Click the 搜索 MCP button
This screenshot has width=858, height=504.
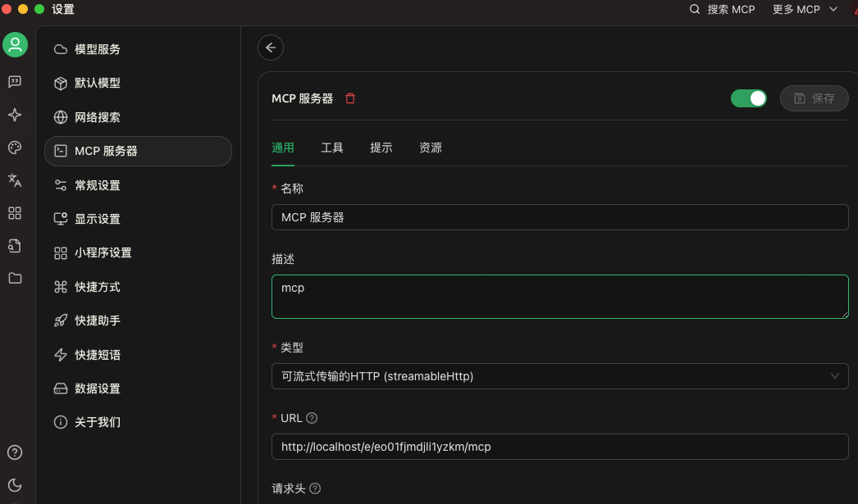pyautogui.click(x=723, y=9)
